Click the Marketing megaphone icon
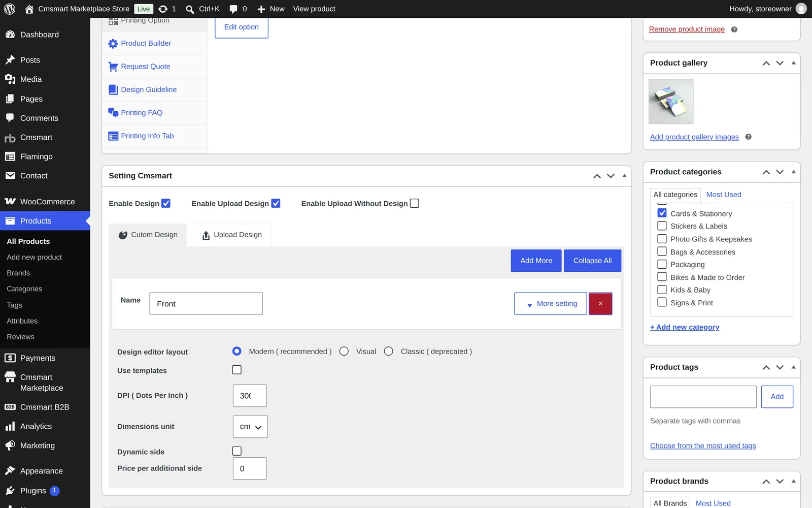The height and width of the screenshot is (508, 812). pos(10,446)
